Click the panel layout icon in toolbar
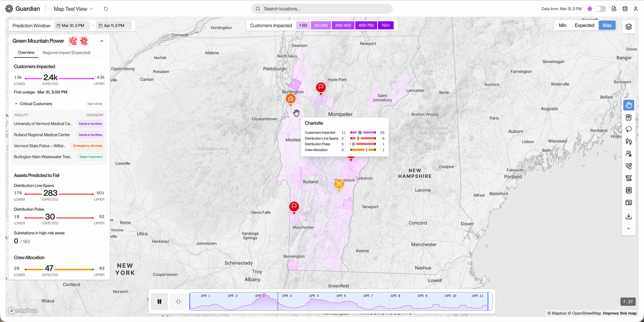This screenshot has height=322, width=644. click(629, 203)
